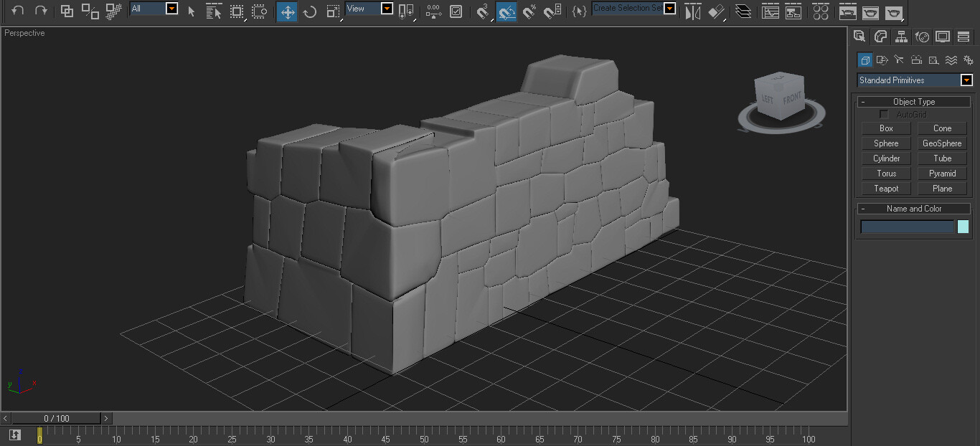Open the Select by Name tool
This screenshot has height=446, width=980.
[214, 11]
